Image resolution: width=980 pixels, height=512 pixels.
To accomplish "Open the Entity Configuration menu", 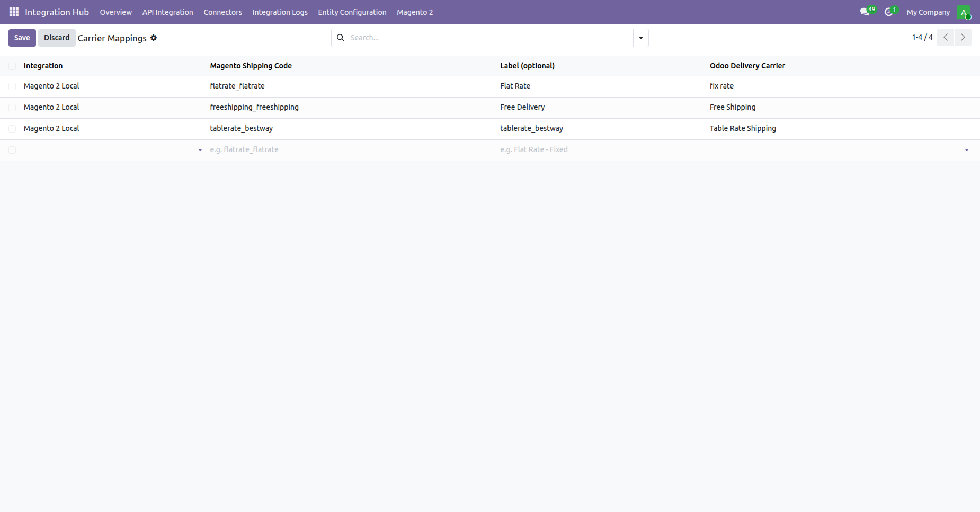I will [352, 12].
